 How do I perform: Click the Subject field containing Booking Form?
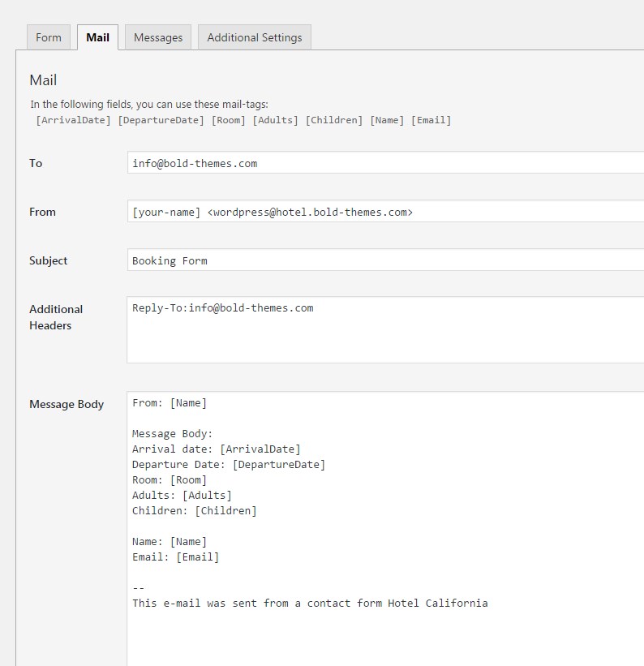pos(385,260)
